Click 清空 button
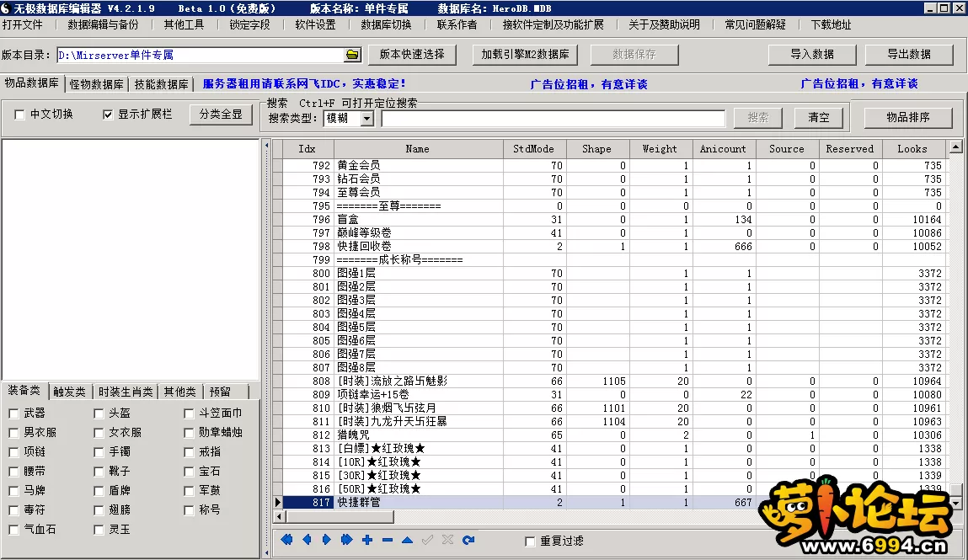Screen dimensions: 968x560 coord(819,117)
